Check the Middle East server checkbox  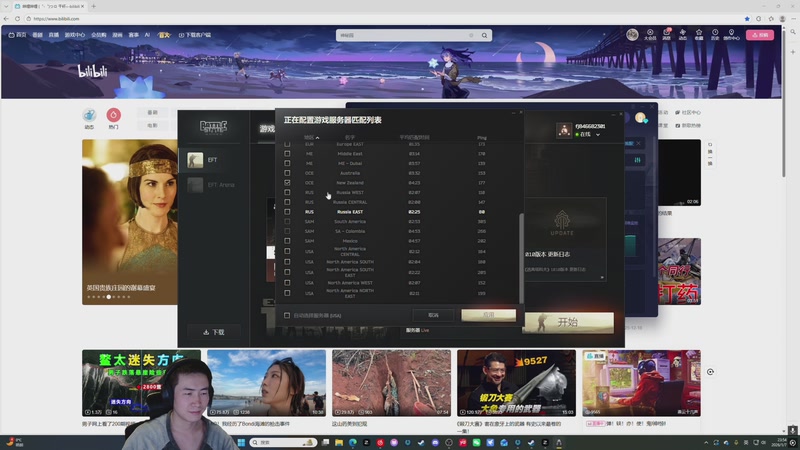287,154
